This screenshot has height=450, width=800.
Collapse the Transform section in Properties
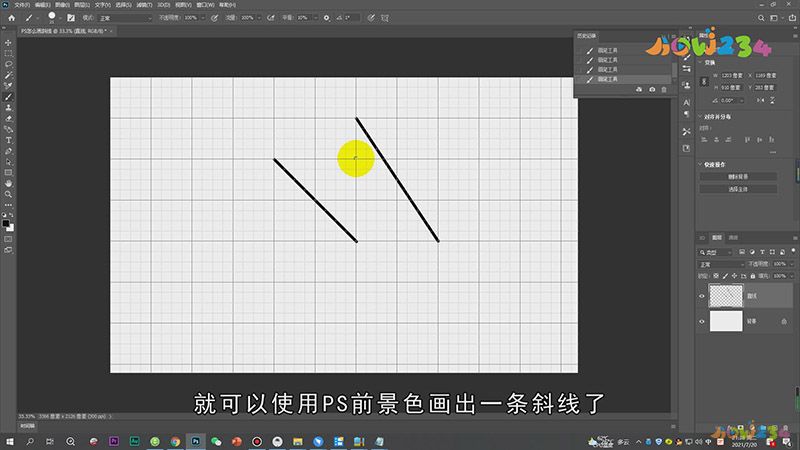pos(700,63)
